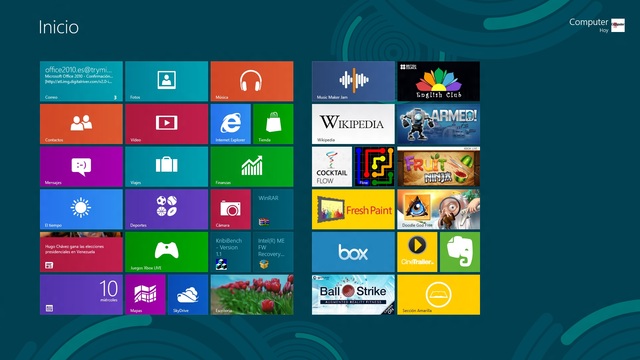The image size is (640, 360).
Task: Open the Deportes sports tile
Action: coord(167,209)
